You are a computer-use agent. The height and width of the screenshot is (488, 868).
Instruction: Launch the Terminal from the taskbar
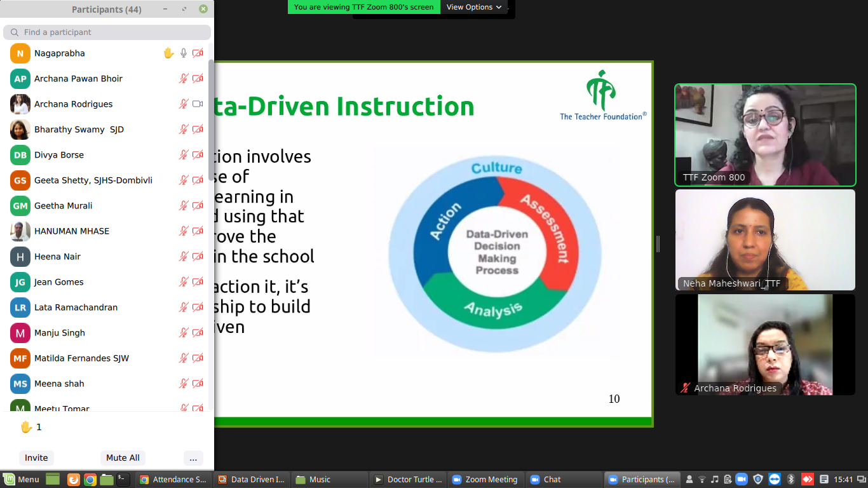click(123, 480)
